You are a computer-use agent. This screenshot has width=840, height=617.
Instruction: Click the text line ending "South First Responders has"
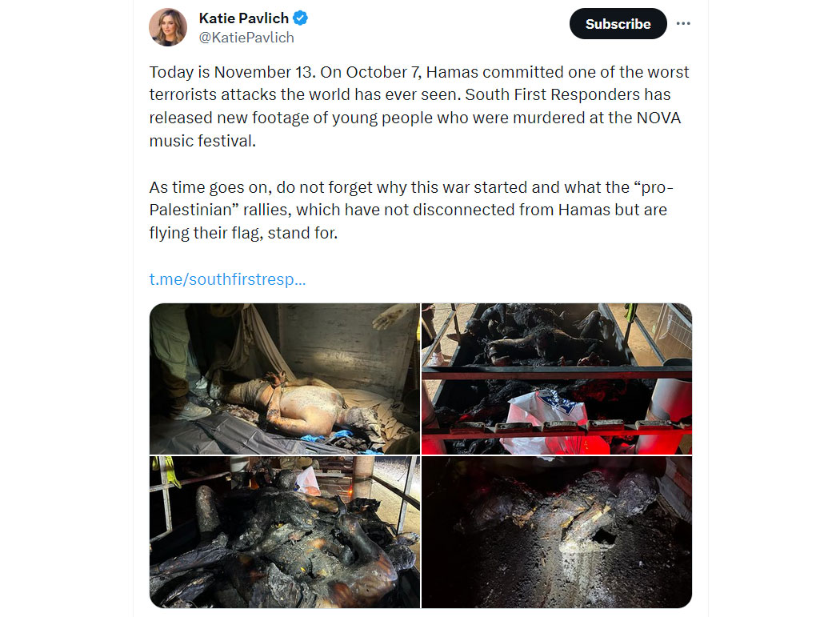(x=410, y=95)
